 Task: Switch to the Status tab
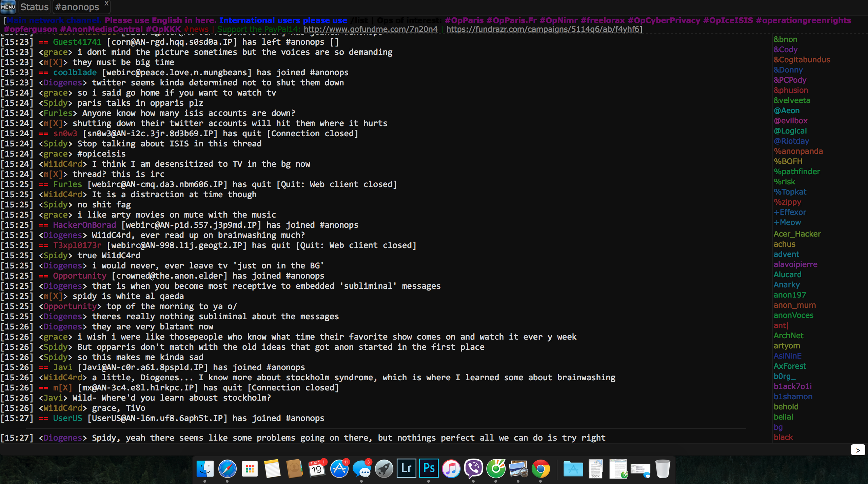pos(34,7)
